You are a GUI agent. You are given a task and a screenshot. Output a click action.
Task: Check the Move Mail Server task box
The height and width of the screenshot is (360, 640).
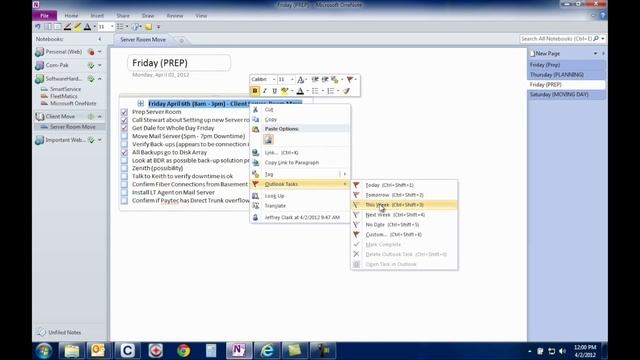coord(124,136)
